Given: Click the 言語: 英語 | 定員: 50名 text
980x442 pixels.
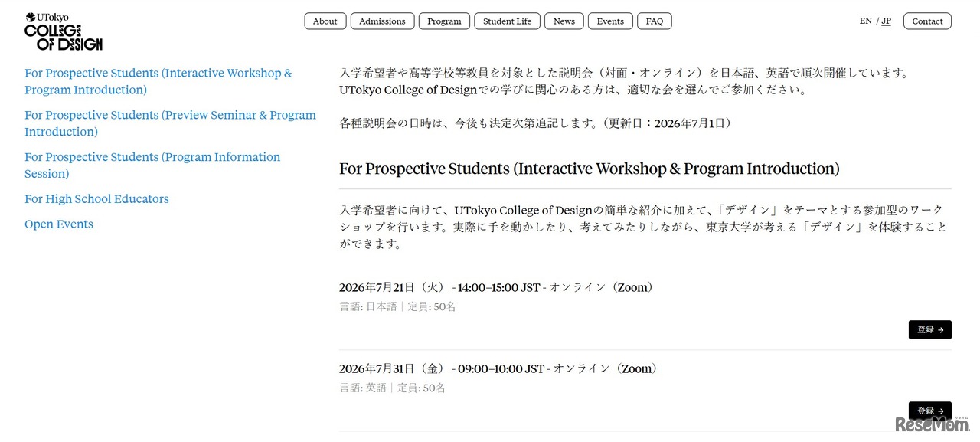Looking at the screenshot, I should 393,388.
